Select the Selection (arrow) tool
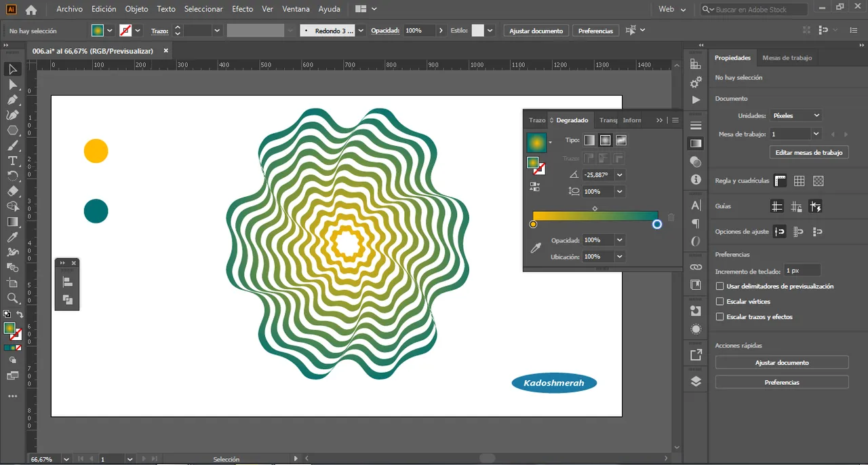The width and height of the screenshot is (868, 465). point(12,69)
